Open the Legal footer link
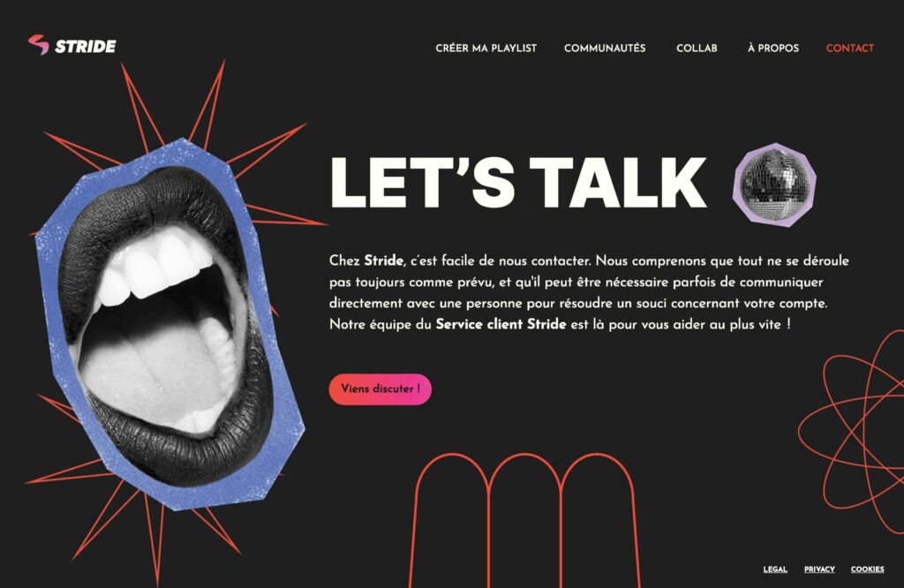 [x=775, y=569]
